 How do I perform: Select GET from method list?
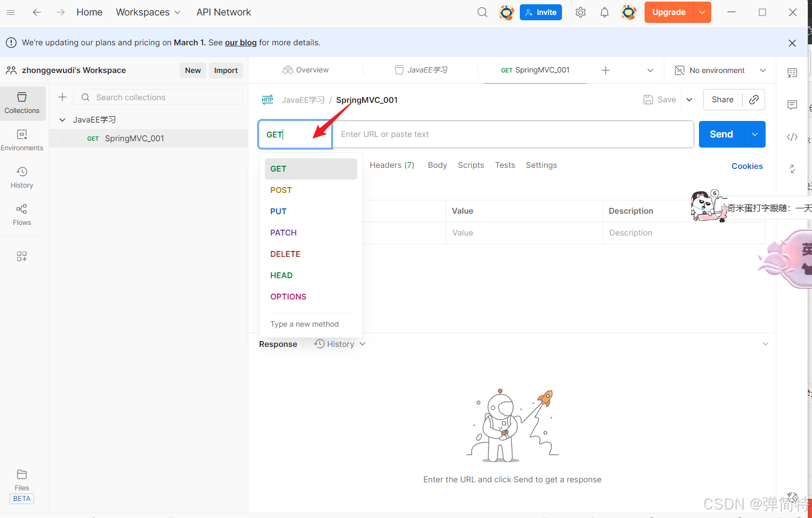[311, 169]
